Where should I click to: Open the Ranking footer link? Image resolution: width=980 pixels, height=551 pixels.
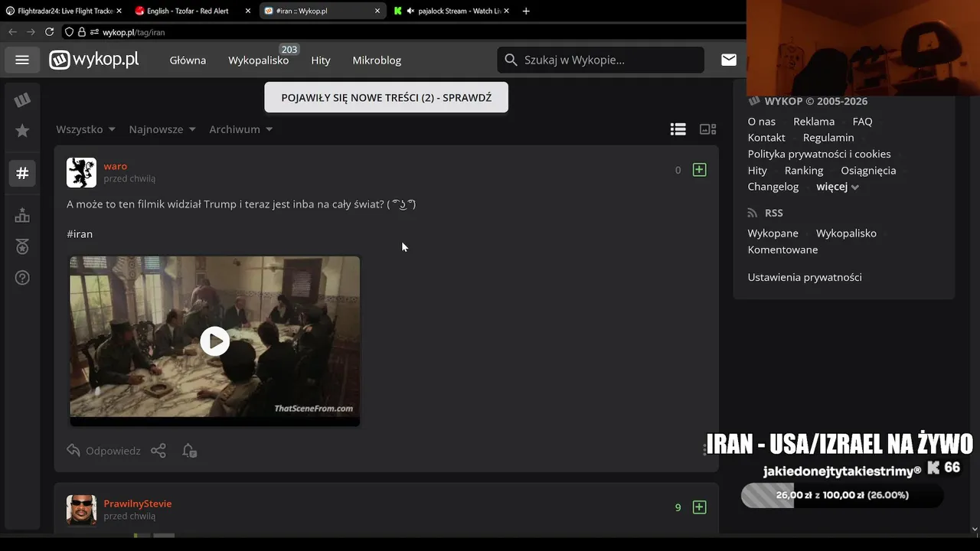(x=804, y=171)
